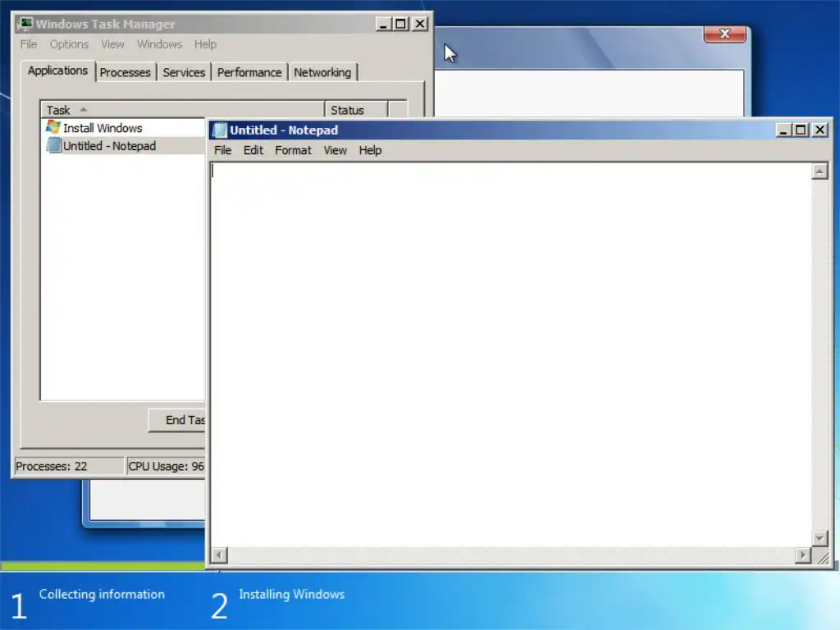Image resolution: width=840 pixels, height=630 pixels.
Task: Open the Windows menu in Task Manager
Action: pyautogui.click(x=159, y=44)
